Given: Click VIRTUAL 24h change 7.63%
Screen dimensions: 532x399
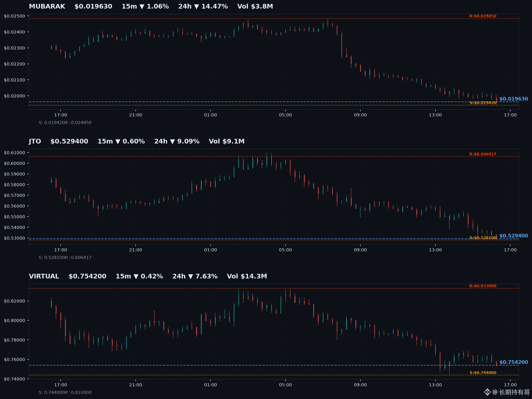Looking at the screenshot, I should coord(195,276).
